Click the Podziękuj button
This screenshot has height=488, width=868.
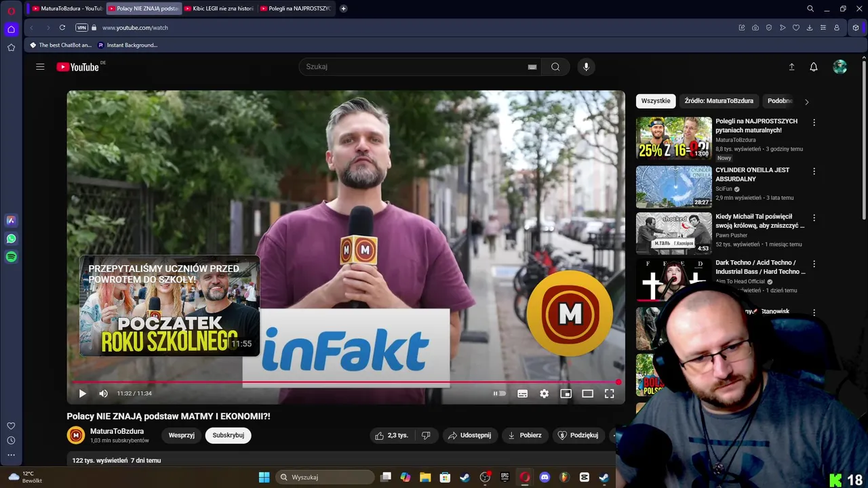click(x=578, y=435)
